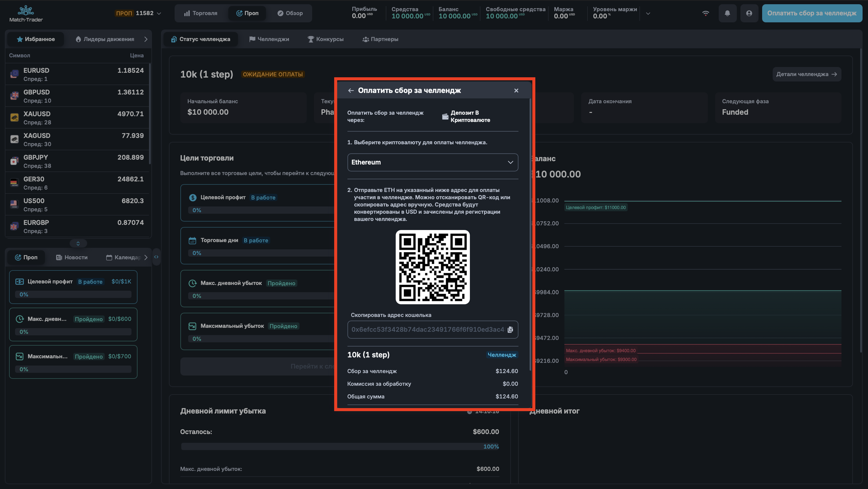
Task: Open the notifications bell
Action: tap(727, 13)
